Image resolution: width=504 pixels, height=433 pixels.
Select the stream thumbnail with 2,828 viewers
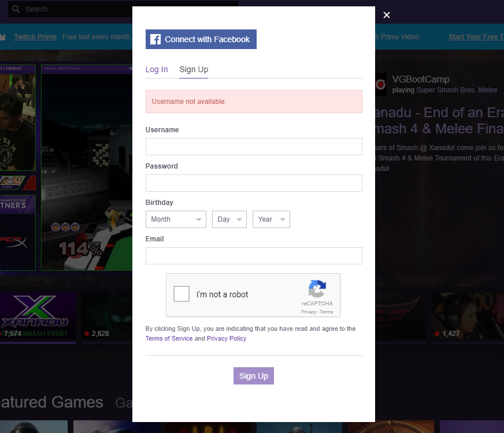click(107, 316)
